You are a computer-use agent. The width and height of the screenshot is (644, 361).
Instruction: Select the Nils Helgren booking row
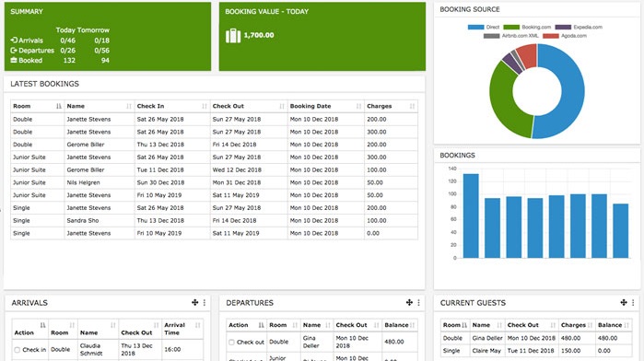tap(214, 182)
